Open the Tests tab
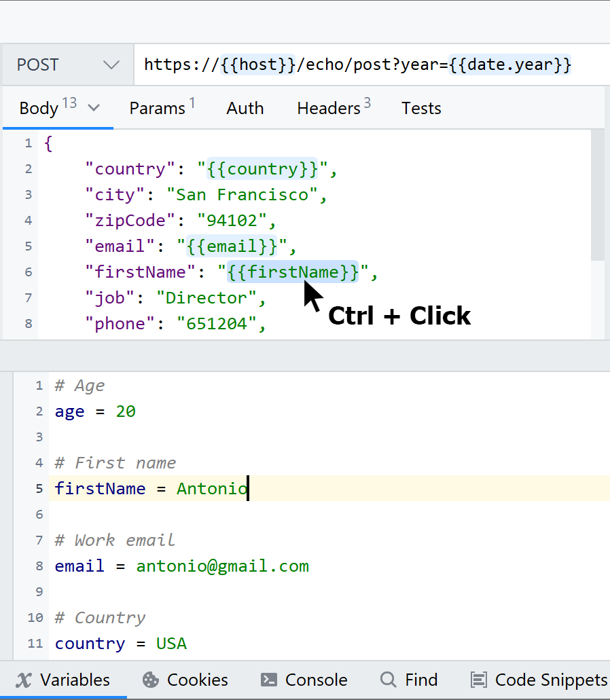 click(421, 109)
